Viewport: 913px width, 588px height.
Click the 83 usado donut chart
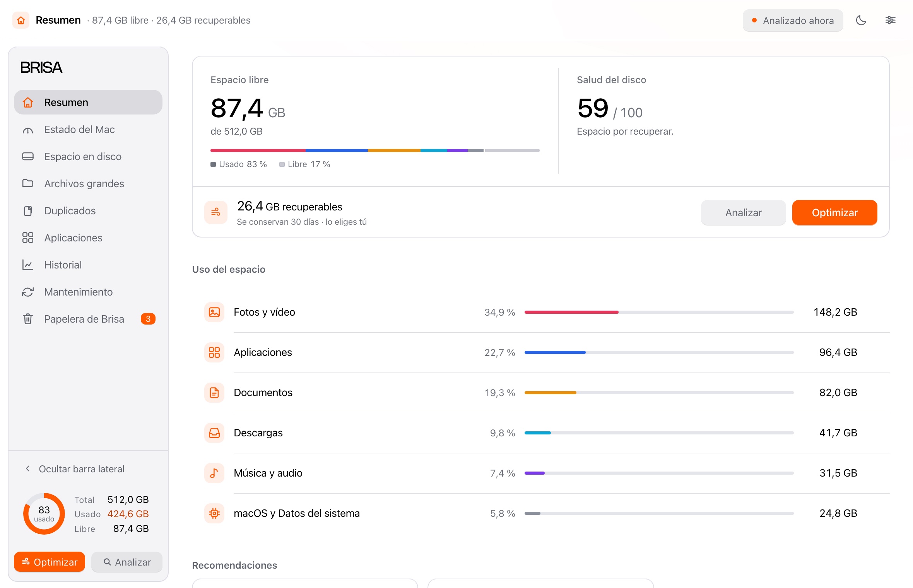pyautogui.click(x=44, y=514)
